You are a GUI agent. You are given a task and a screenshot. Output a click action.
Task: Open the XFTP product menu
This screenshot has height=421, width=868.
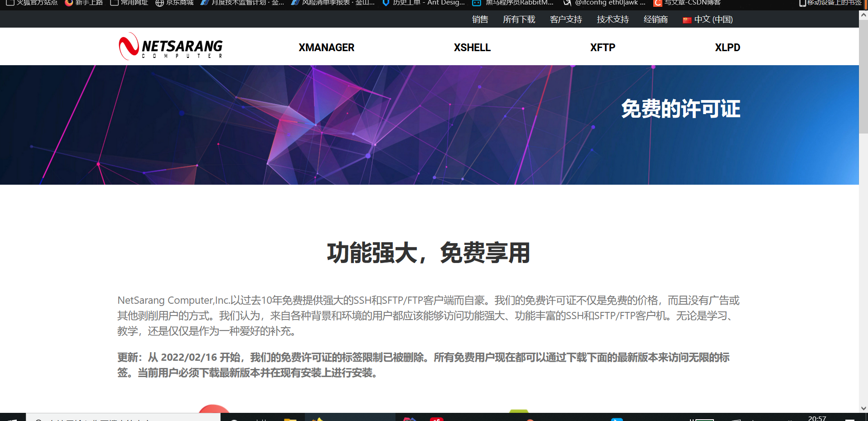(x=603, y=48)
